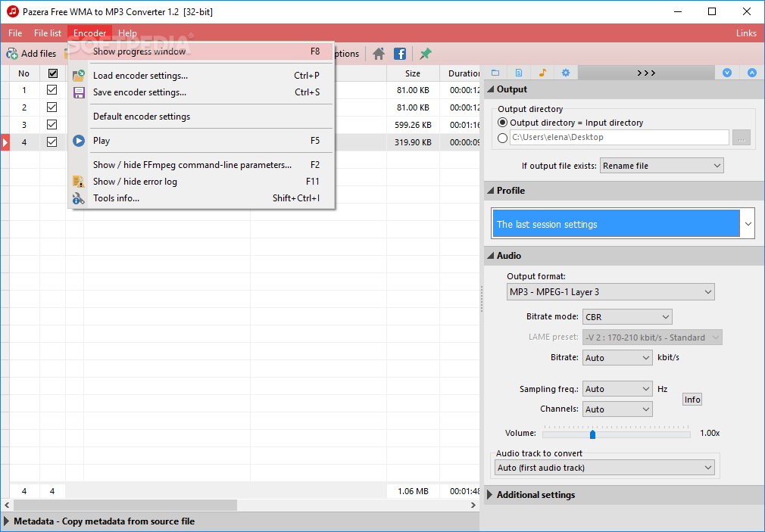The height and width of the screenshot is (532, 765).
Task: Open the Output format dropdown
Action: [610, 292]
